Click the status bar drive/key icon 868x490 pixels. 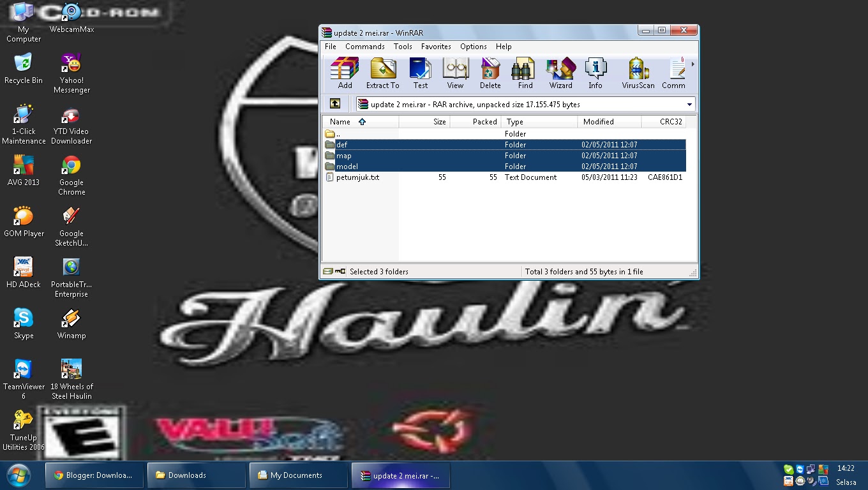334,272
